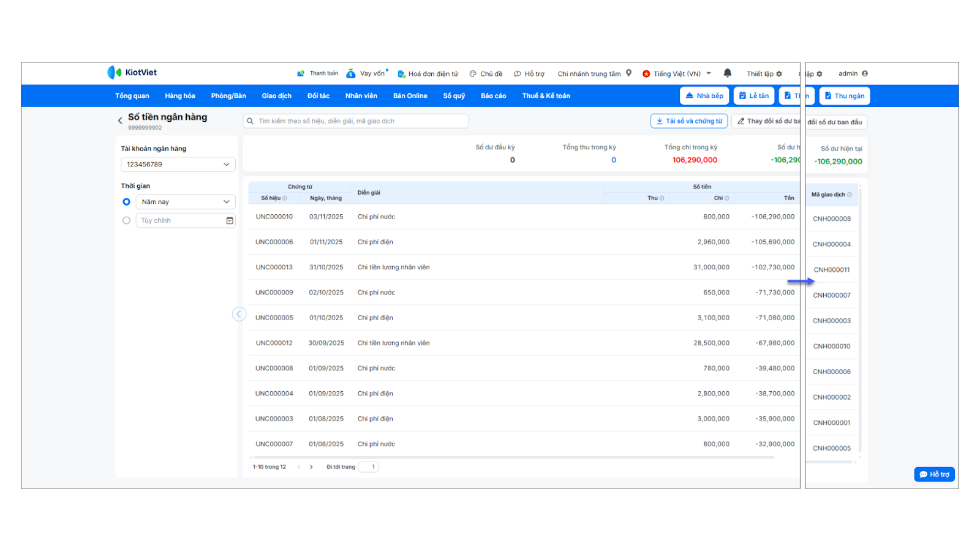The width and height of the screenshot is (980, 551).
Task: Show info tooltip for Chi column
Action: (727, 198)
